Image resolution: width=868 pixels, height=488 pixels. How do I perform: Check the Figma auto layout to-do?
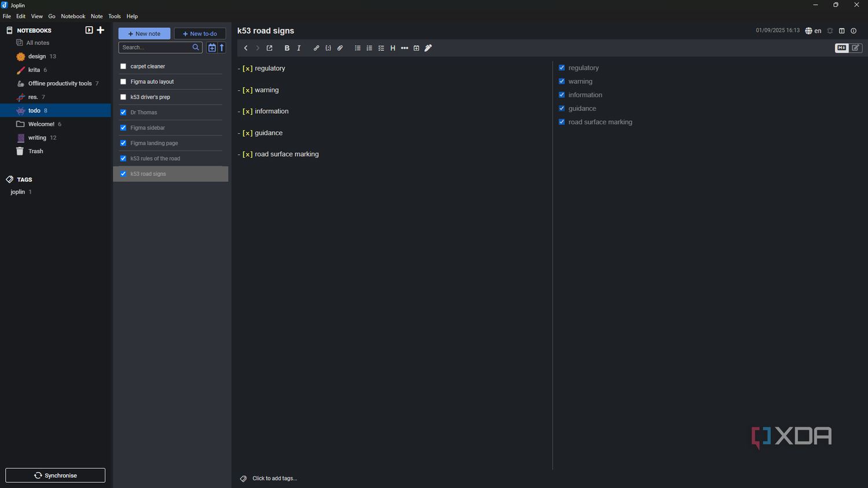pyautogui.click(x=123, y=82)
